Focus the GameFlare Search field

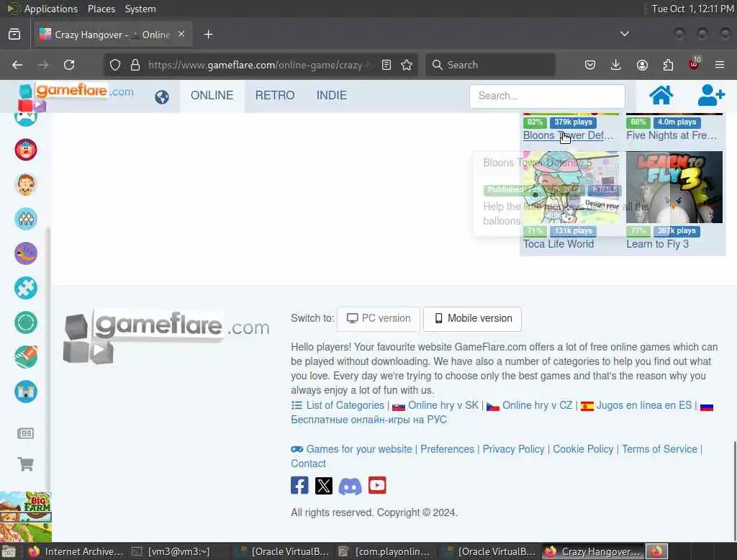pos(547,96)
